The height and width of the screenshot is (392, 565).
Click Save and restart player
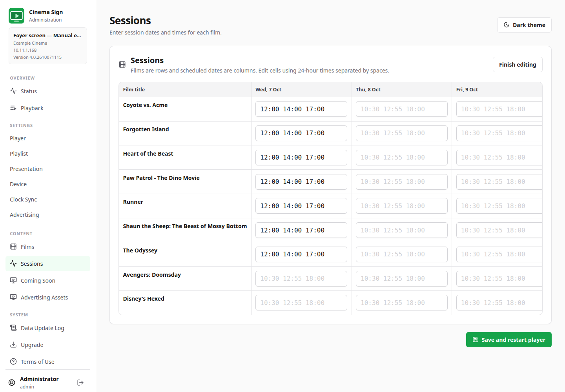point(509,340)
